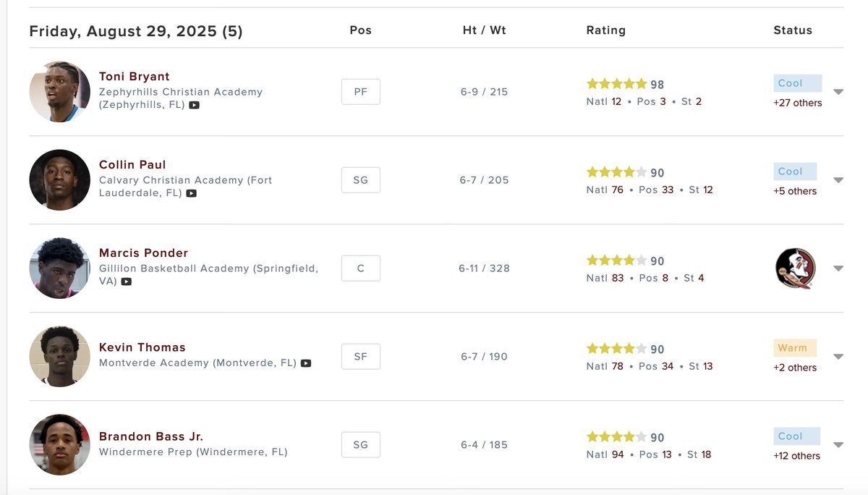The width and height of the screenshot is (868, 495).
Task: Click the Warm status tag
Action: [x=795, y=348]
